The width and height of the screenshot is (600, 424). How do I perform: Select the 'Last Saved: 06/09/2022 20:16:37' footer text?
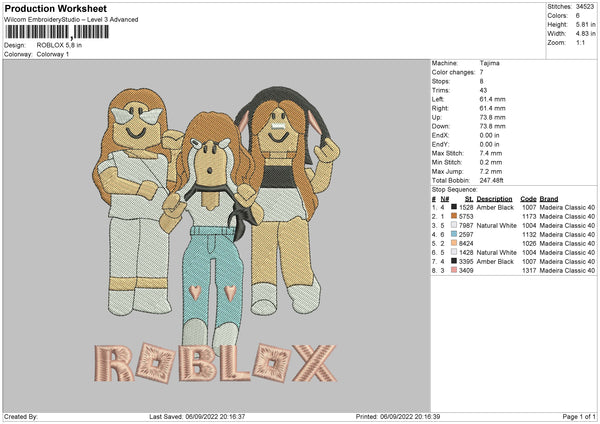click(197, 416)
